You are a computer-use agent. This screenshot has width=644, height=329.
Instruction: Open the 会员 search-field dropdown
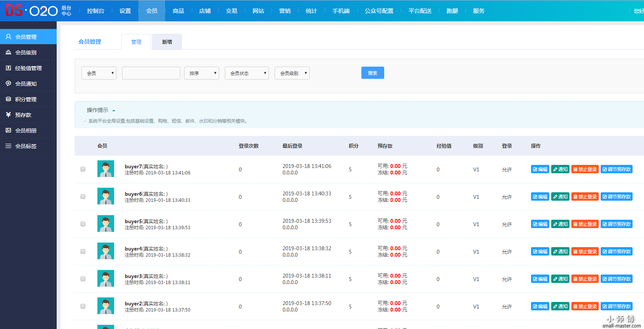(99, 73)
